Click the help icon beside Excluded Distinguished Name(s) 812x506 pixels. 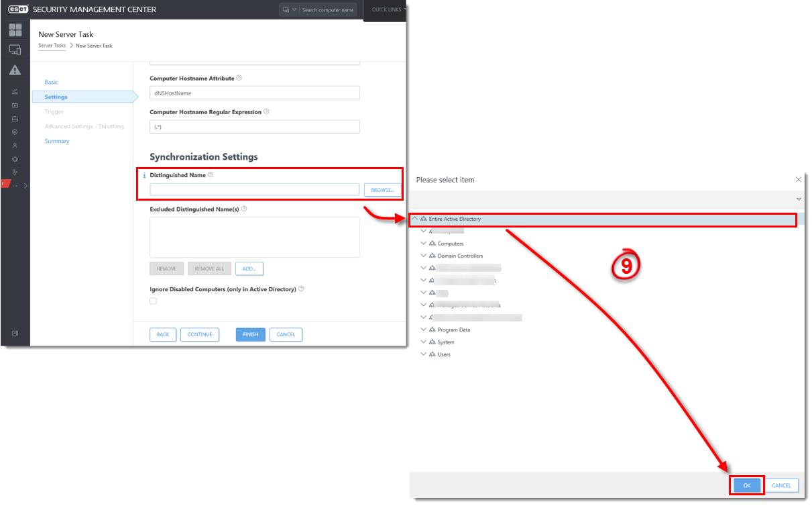244,209
